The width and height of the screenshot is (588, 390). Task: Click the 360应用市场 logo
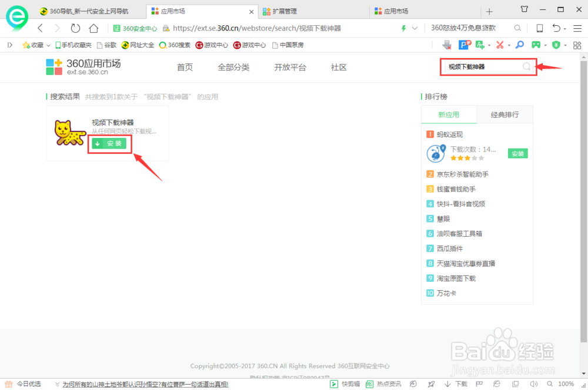[83, 67]
